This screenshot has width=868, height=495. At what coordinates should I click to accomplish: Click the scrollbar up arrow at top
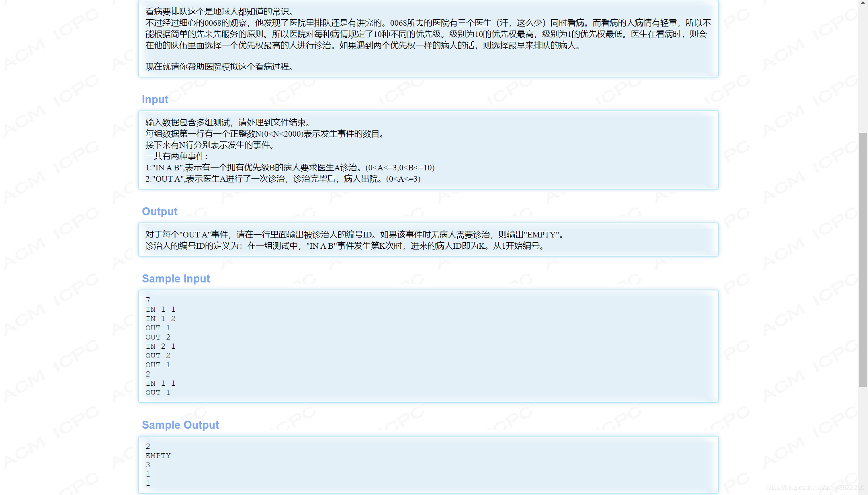coord(863,2)
